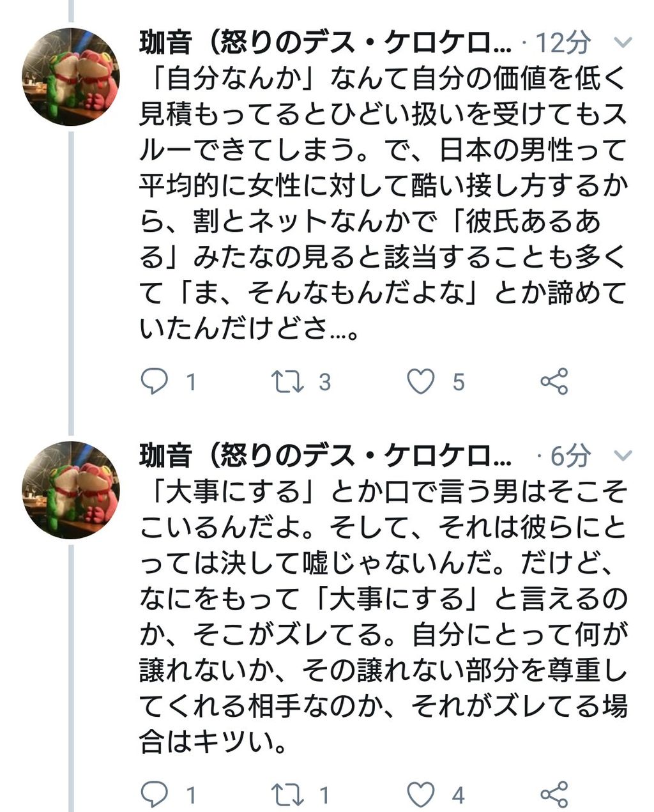Like the 12分 tweet
Image resolution: width=654 pixels, height=812 pixels.
[x=421, y=381]
